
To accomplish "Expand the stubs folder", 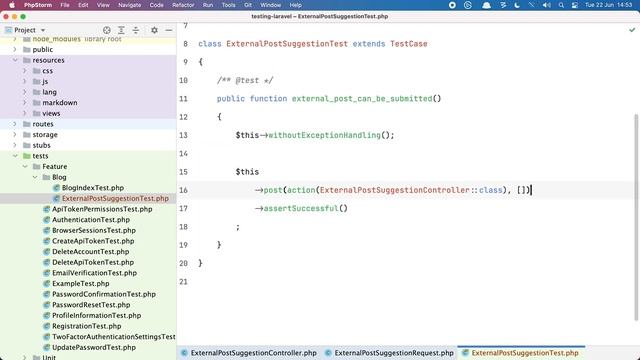I will coord(15,145).
